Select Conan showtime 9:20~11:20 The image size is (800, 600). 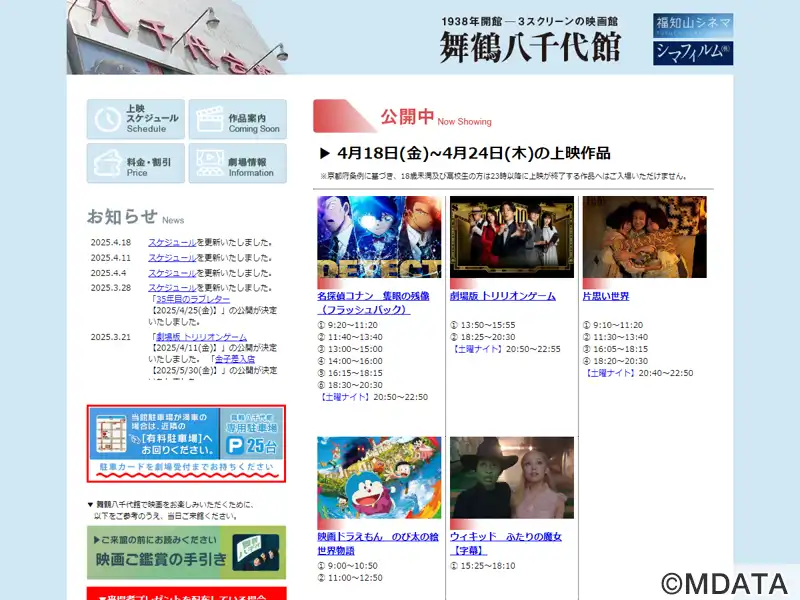(347, 325)
